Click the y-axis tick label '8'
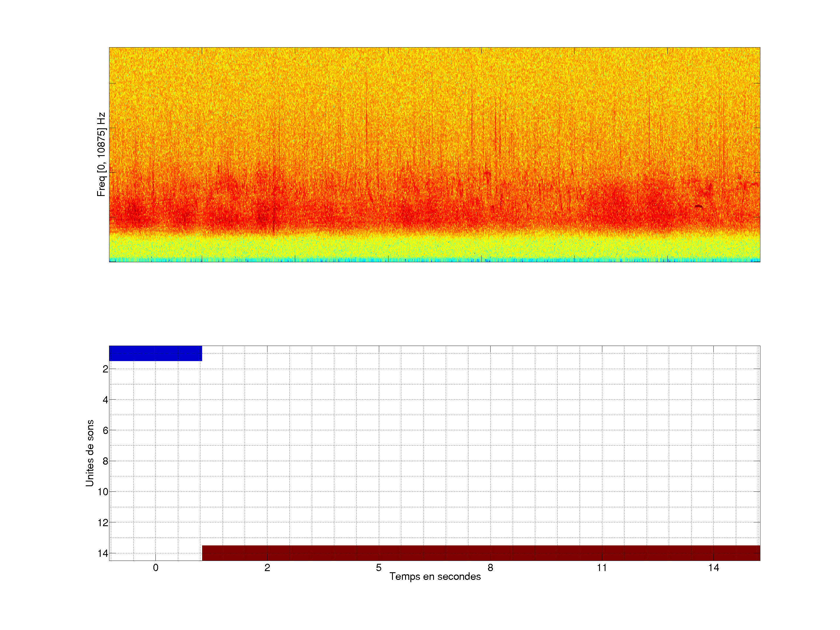840x630 pixels. pos(105,461)
